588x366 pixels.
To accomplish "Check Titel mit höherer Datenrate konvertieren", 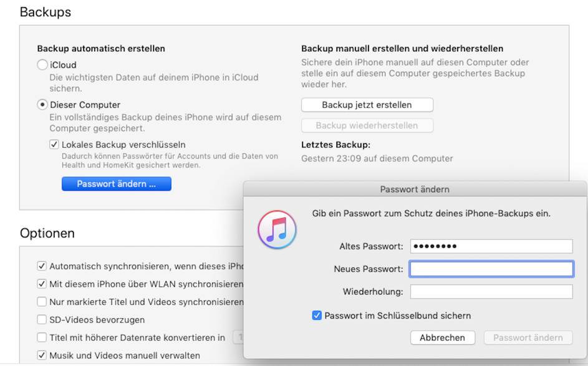I will (42, 337).
